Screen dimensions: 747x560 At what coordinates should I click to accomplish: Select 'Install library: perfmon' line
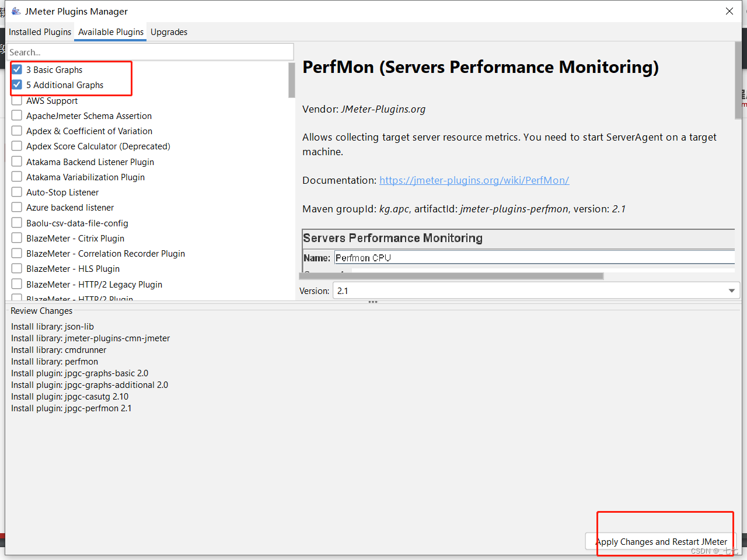click(55, 362)
